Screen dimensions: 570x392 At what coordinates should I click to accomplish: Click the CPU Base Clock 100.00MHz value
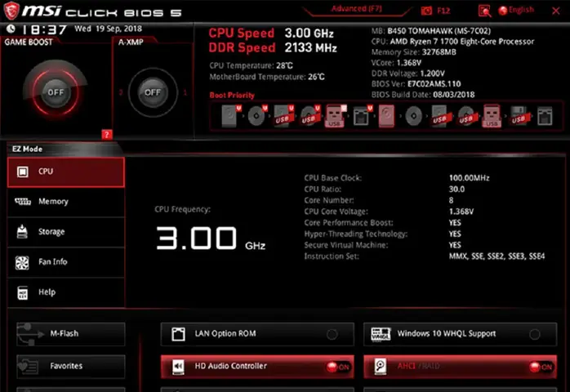(469, 178)
